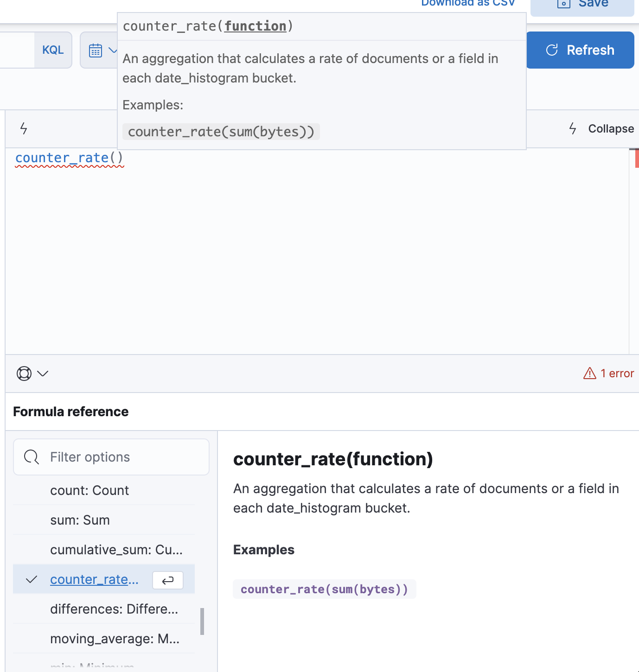The height and width of the screenshot is (672, 639).
Task: Click the red error warning triangle
Action: (x=589, y=374)
